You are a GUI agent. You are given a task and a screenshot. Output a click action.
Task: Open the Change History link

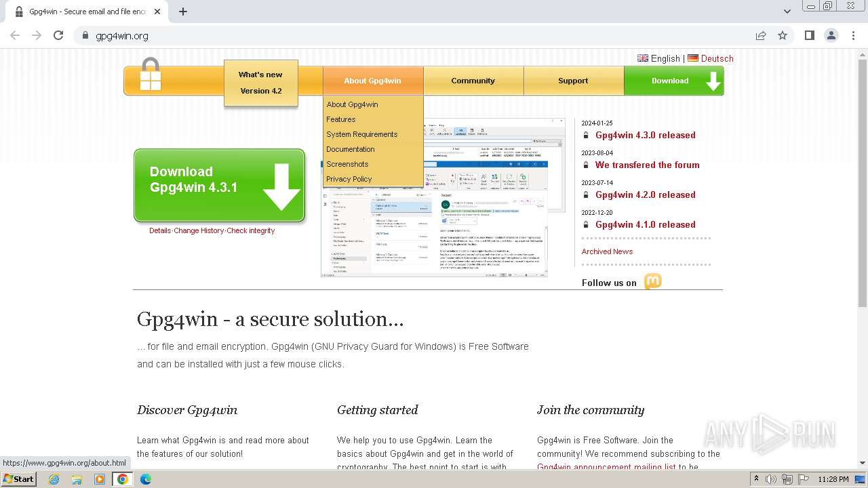coord(199,230)
